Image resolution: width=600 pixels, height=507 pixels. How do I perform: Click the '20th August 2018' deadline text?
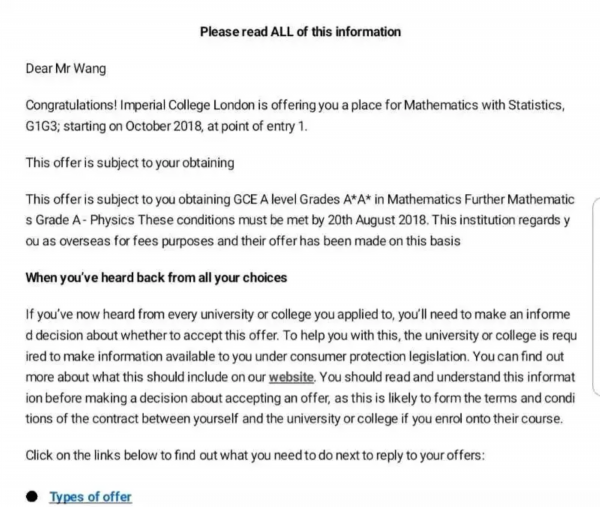pos(350,218)
